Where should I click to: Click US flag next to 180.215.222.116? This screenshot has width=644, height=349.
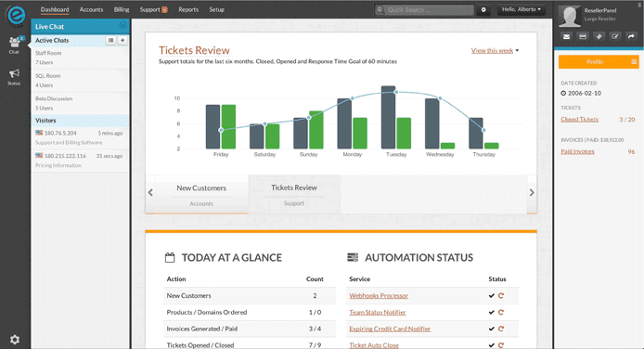tap(39, 156)
